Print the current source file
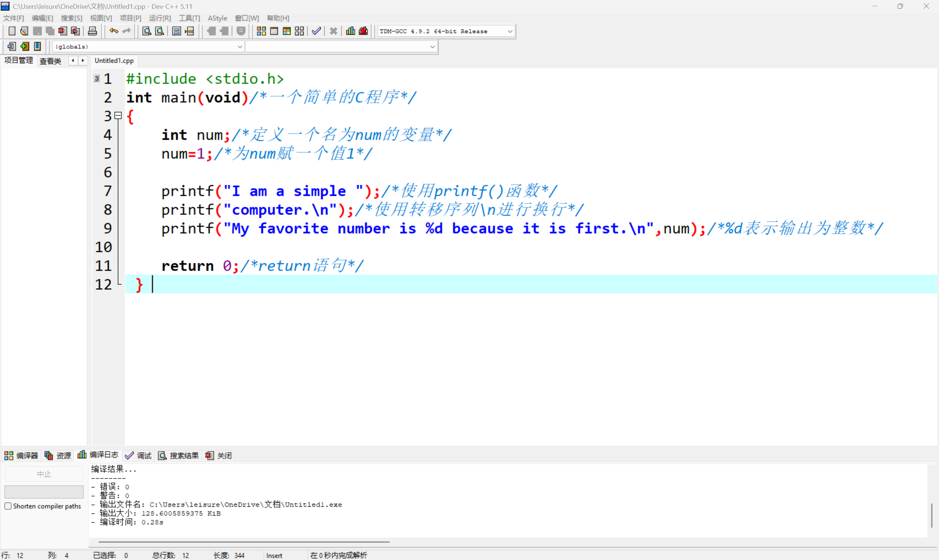This screenshot has width=939, height=560. (92, 31)
